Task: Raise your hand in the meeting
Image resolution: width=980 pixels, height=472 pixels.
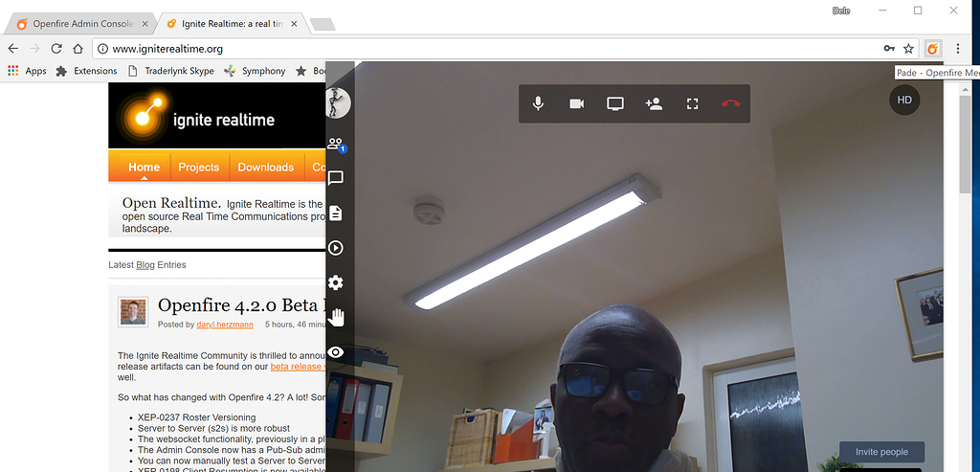Action: (336, 317)
